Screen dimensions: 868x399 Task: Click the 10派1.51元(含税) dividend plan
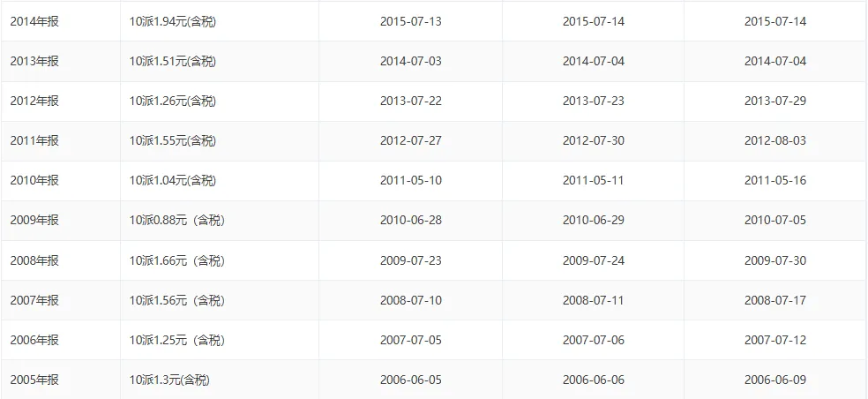tap(173, 61)
